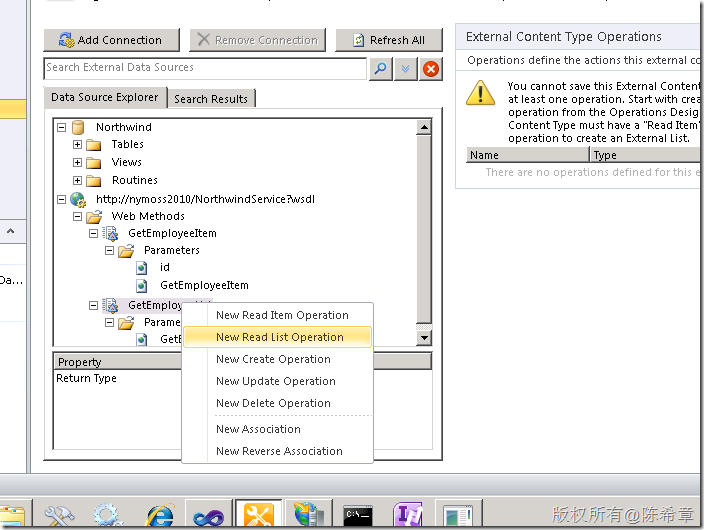Click the web service globe icon
The height and width of the screenshot is (530, 704).
[78, 199]
